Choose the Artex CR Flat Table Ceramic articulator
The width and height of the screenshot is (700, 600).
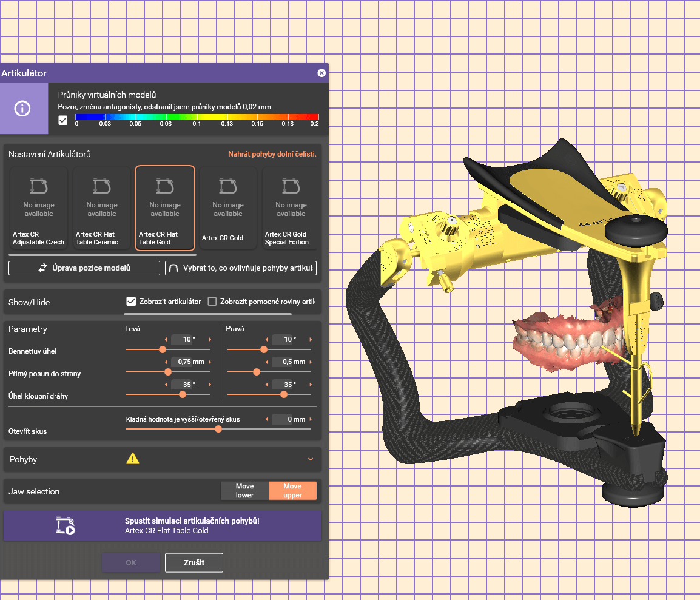coord(102,209)
